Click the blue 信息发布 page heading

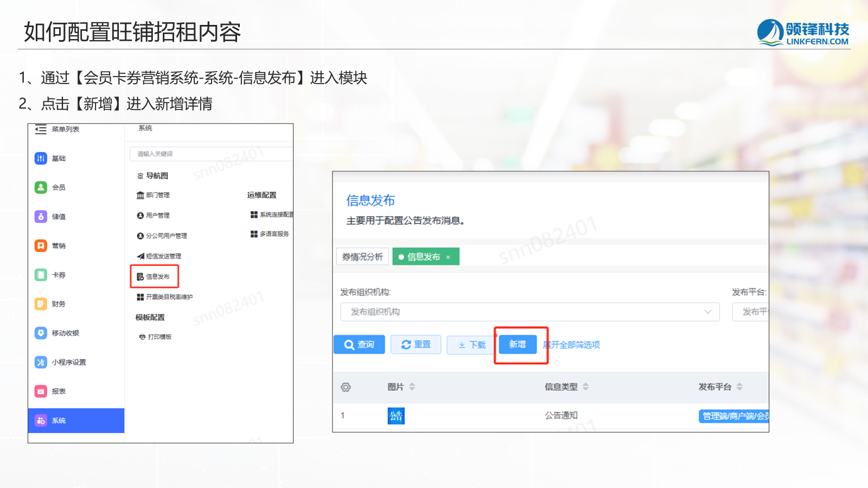371,200
